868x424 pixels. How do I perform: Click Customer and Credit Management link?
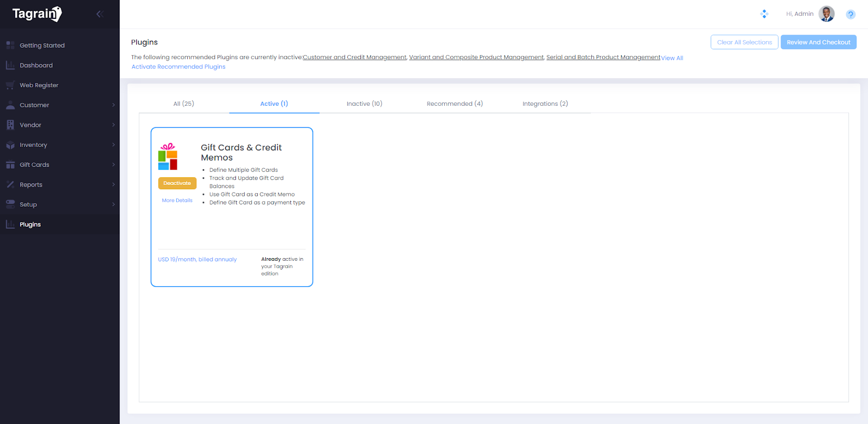[x=355, y=57]
